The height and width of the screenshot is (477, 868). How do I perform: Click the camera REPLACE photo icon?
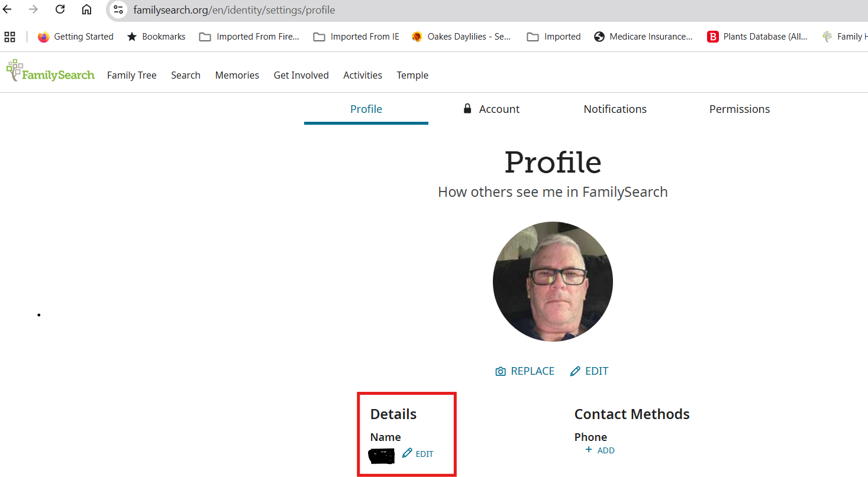tap(501, 371)
